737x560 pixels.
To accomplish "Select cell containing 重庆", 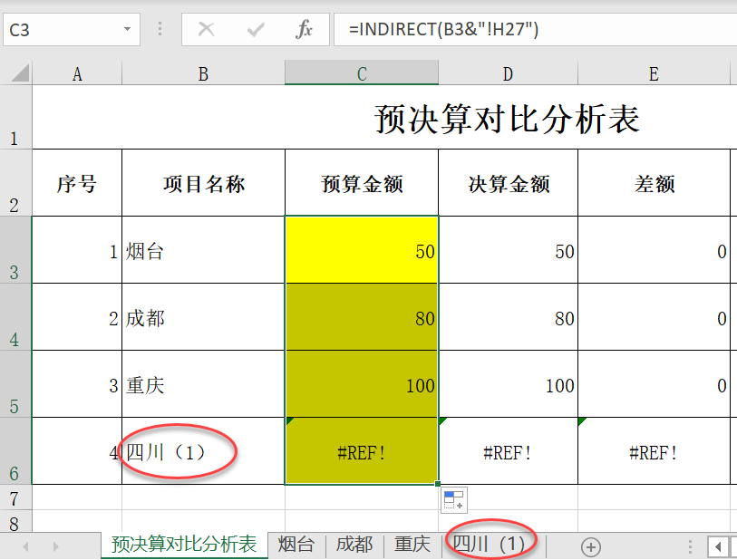I will (x=204, y=384).
